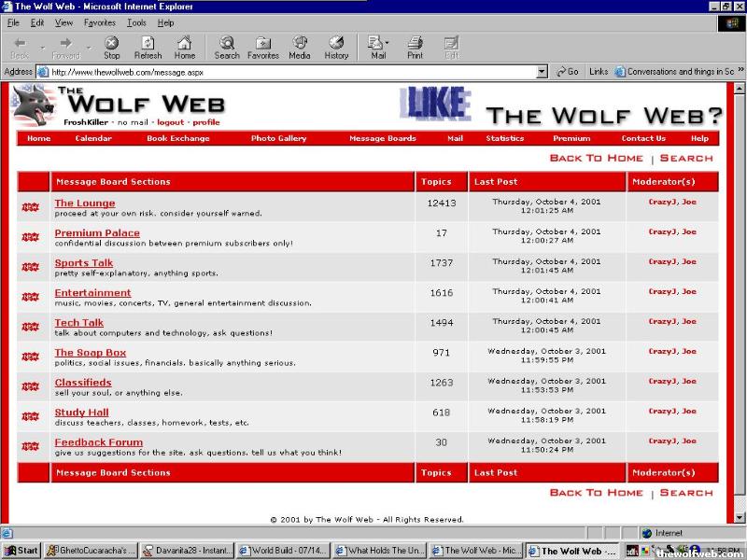The width and height of the screenshot is (747, 560).
Task: Open the Mail button dropdown arrow
Action: tap(388, 43)
